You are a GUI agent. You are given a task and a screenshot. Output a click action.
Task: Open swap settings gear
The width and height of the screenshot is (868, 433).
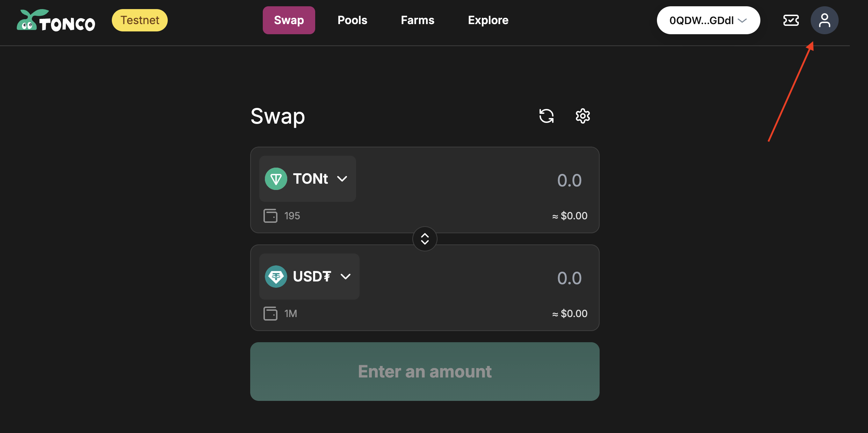point(583,116)
